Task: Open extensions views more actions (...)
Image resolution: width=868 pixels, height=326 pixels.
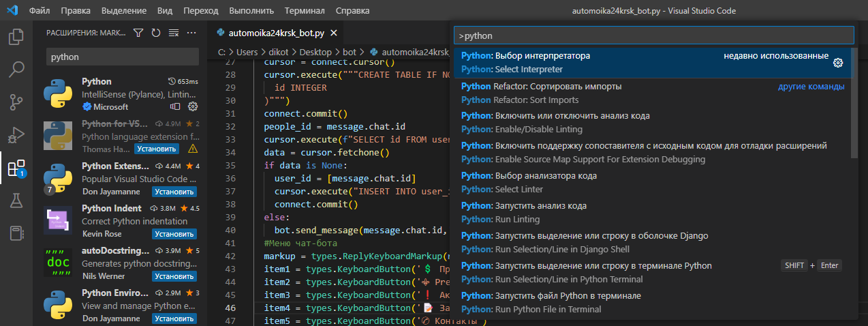Action: [x=191, y=33]
